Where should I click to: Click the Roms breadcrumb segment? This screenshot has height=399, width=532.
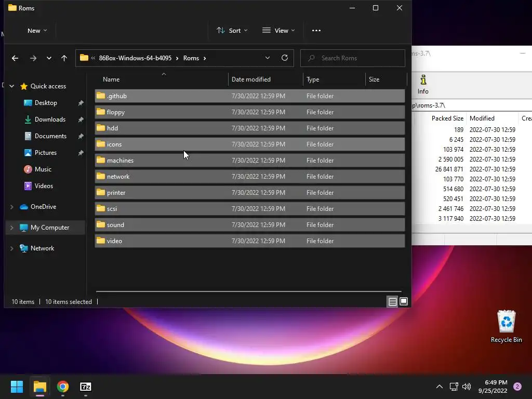(x=191, y=58)
